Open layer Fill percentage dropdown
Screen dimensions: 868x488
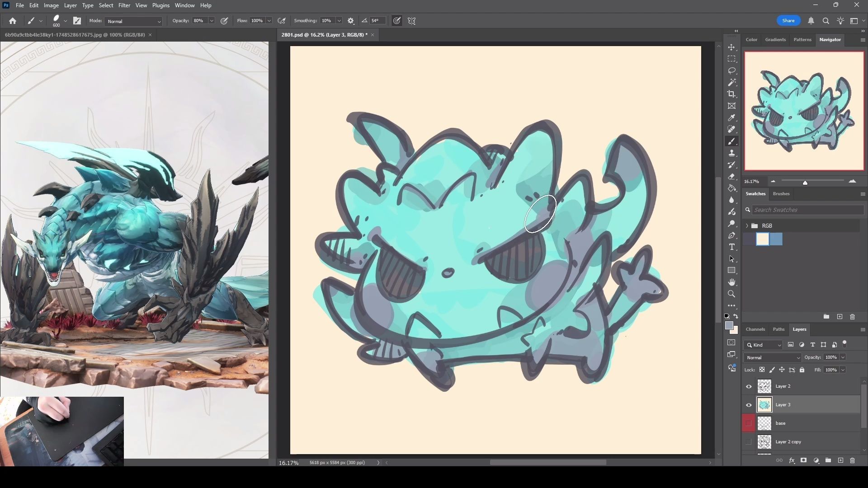point(843,370)
